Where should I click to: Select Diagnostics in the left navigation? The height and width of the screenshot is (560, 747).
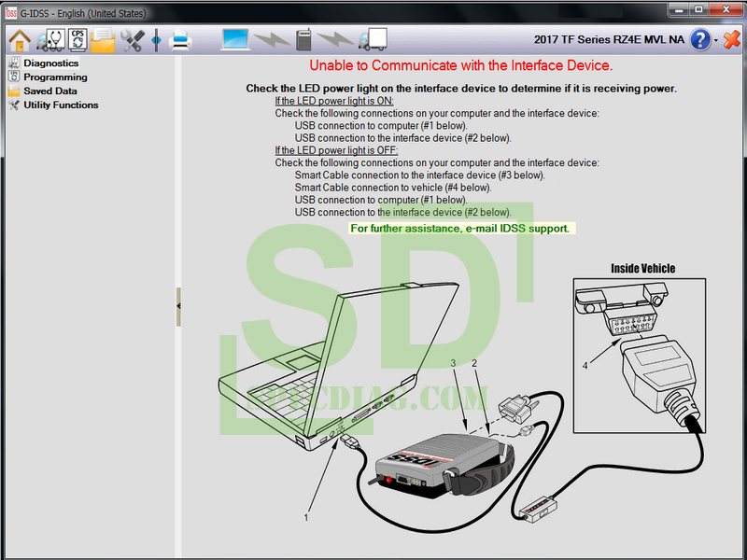point(50,63)
